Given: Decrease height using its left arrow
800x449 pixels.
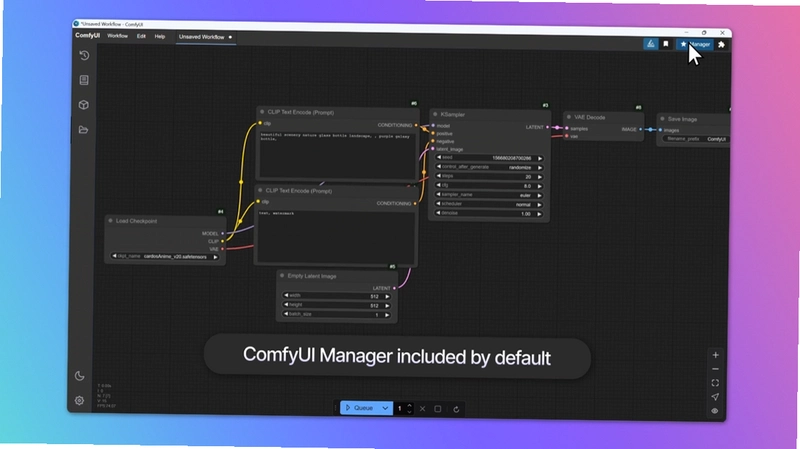Looking at the screenshot, I should (x=286, y=305).
